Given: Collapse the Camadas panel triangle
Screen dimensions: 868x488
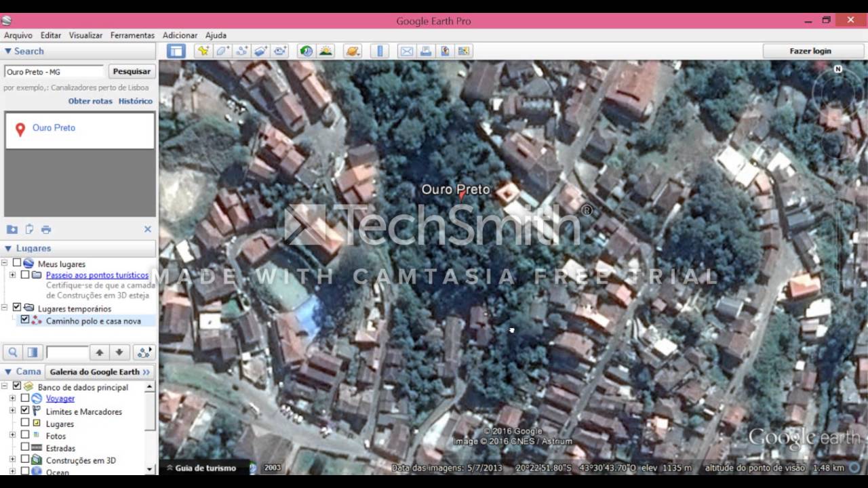Looking at the screenshot, I should coord(8,371).
